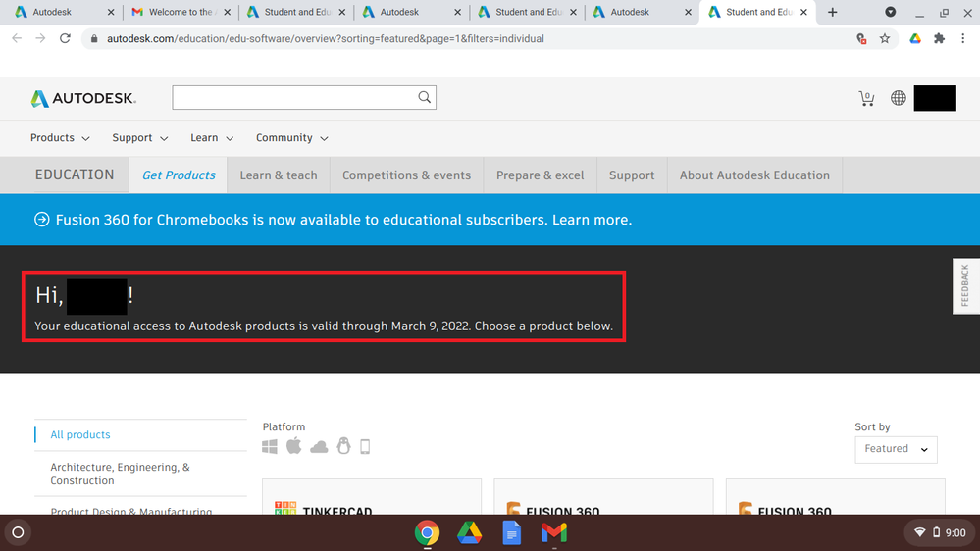Reload the page with the refresh icon
The image size is (980, 551).
65,39
